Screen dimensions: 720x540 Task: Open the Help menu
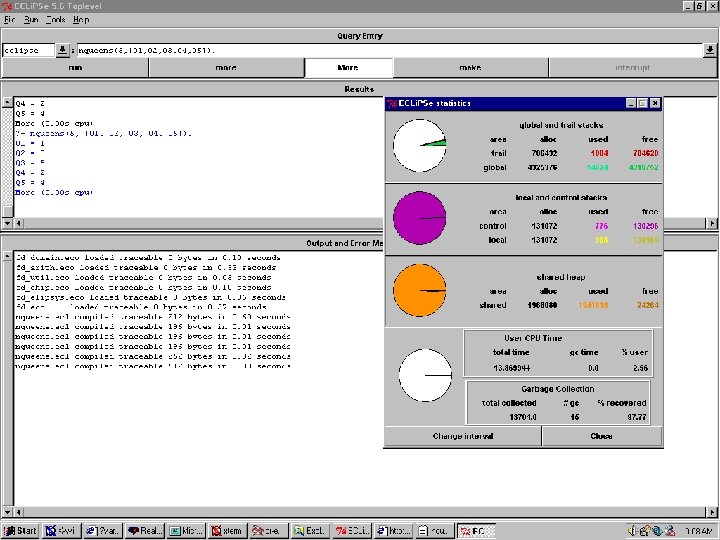(81, 20)
